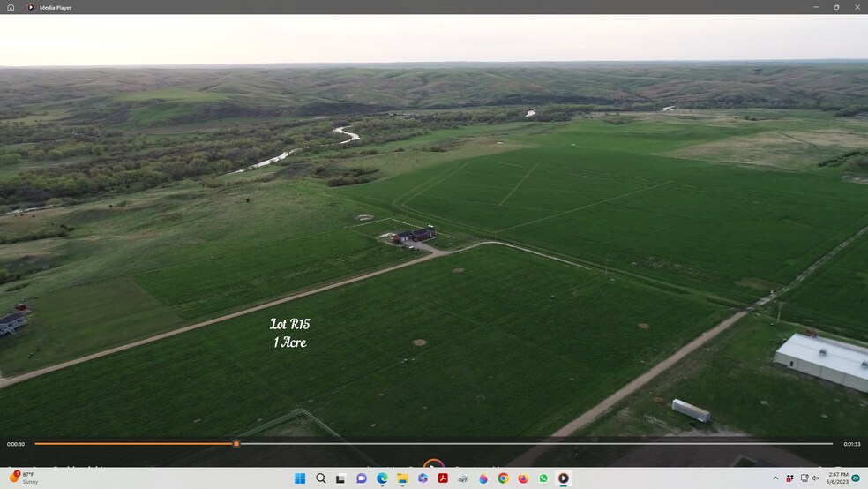Open the printer/scanner app in taskbar
Image resolution: width=868 pixels, height=489 pixels.
(x=463, y=478)
